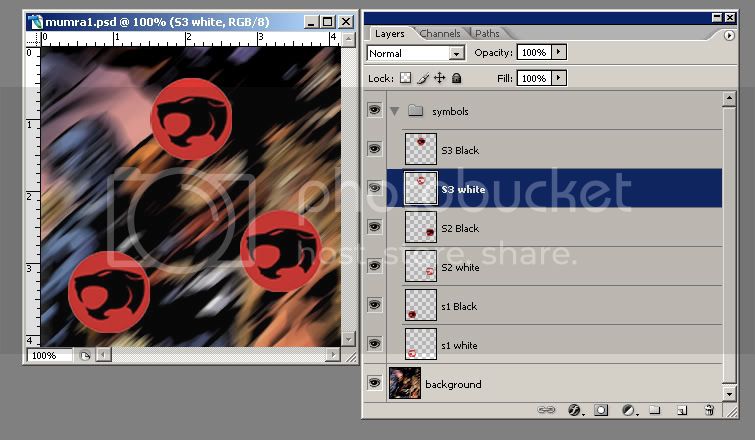755x440 pixels.
Task: Click the Delete layer trash icon
Action: click(709, 410)
